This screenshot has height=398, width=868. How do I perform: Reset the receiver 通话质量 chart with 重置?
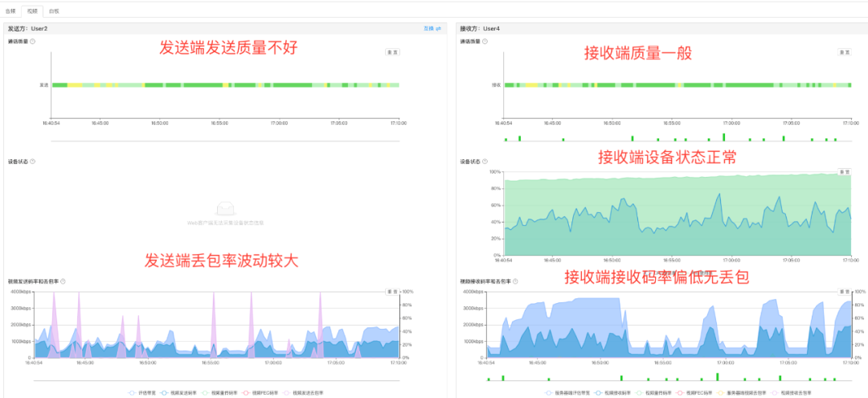(x=844, y=52)
